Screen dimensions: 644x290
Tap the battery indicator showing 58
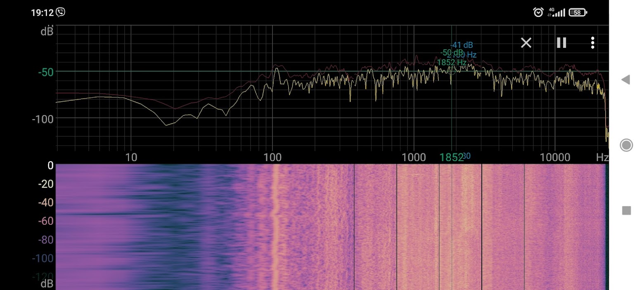click(578, 12)
